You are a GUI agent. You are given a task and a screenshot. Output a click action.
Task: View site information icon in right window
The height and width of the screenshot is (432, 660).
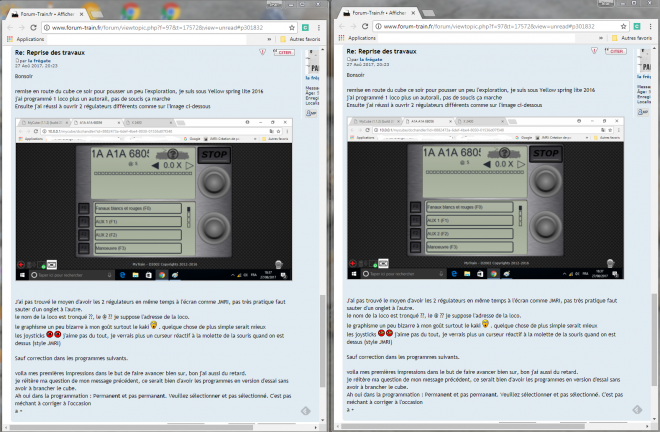point(378,27)
